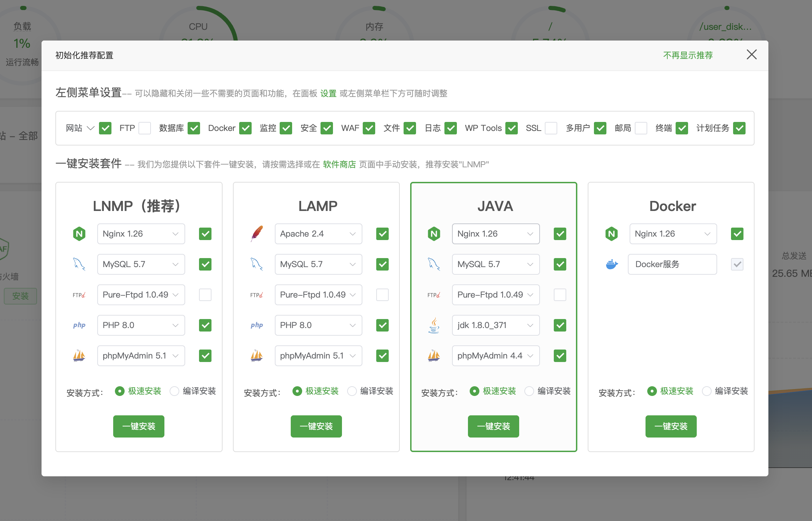Uncheck the Docker menu checkbox
Image resolution: width=812 pixels, height=521 pixels.
pos(245,128)
